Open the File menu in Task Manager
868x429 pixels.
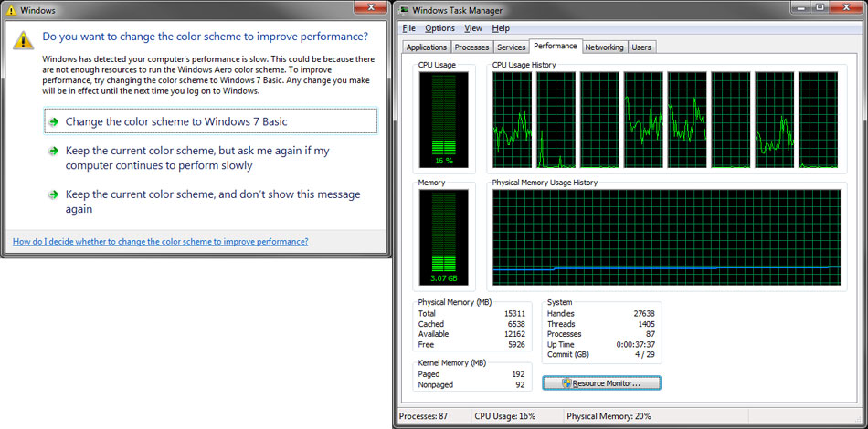click(x=408, y=28)
